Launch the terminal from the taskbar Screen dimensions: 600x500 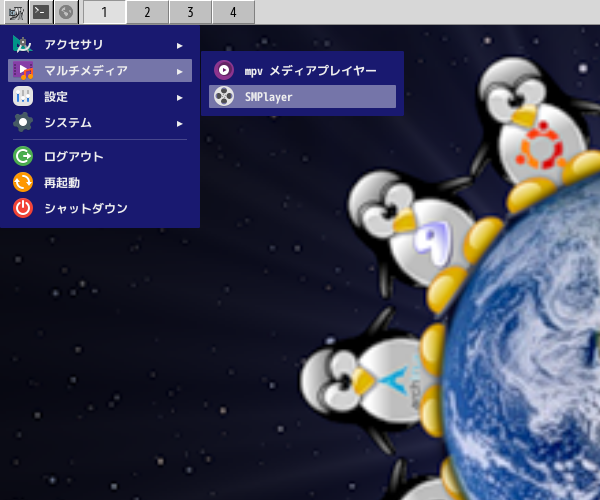[41, 12]
